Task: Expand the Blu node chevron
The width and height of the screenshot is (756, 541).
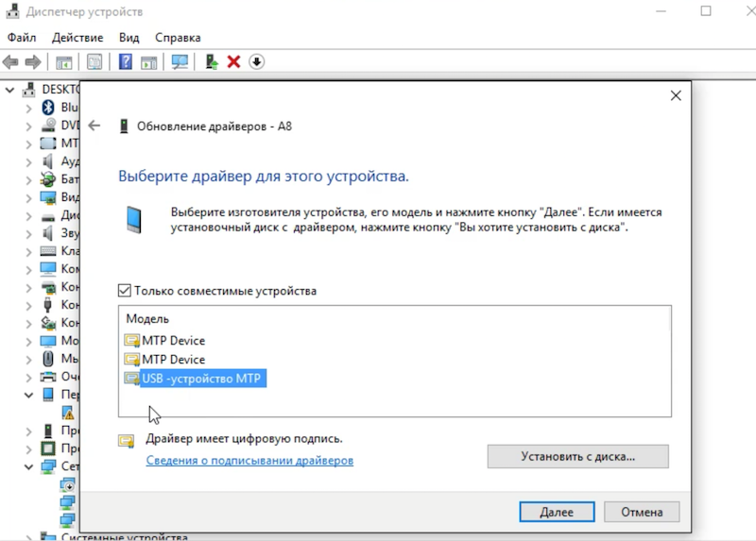Action: [28, 109]
